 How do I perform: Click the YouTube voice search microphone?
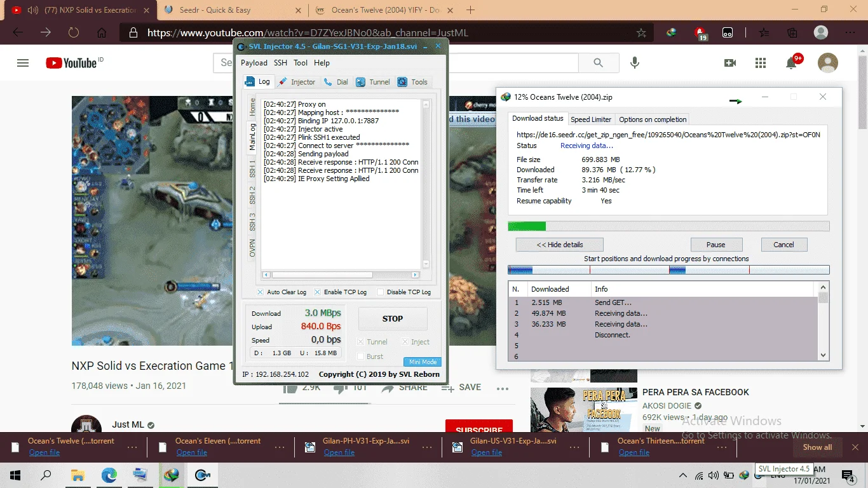pyautogui.click(x=634, y=63)
